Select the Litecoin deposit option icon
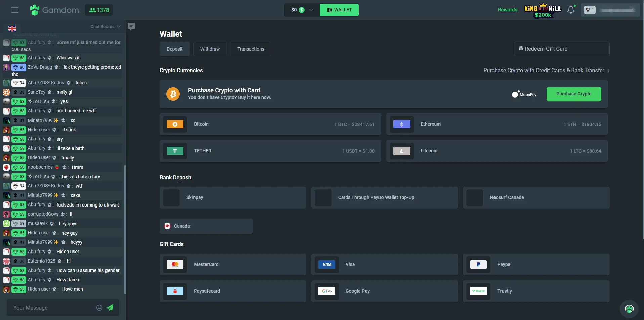This screenshot has height=320, width=644. pyautogui.click(x=402, y=151)
